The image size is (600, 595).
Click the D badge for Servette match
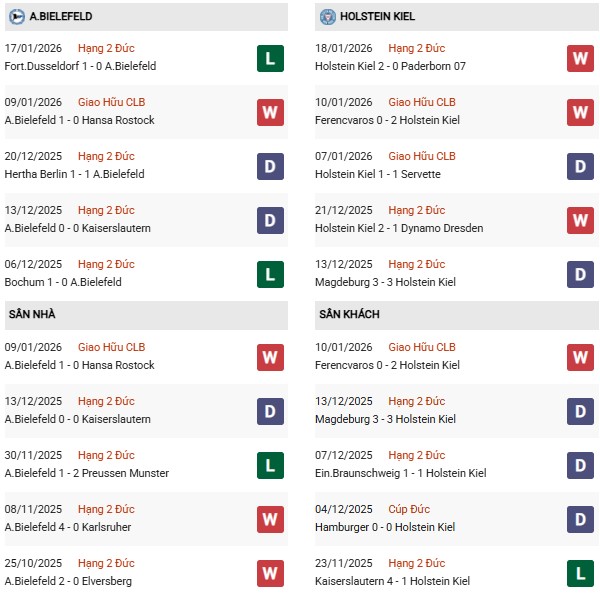(580, 166)
